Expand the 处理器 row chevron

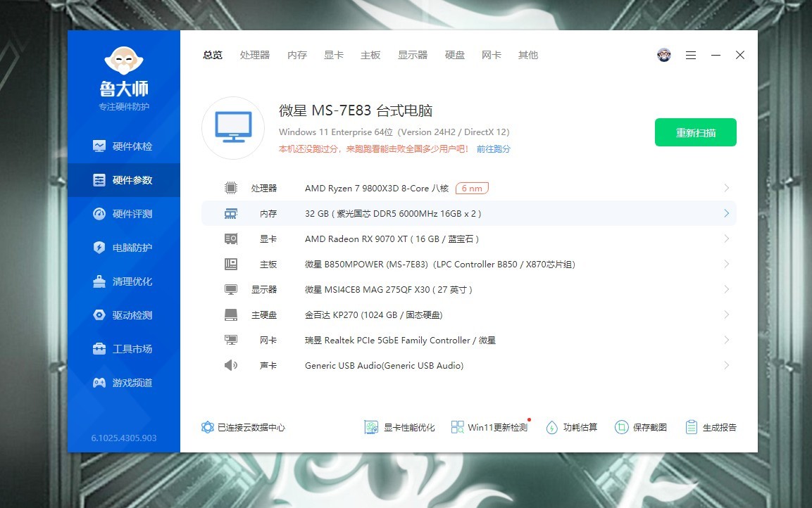click(727, 188)
